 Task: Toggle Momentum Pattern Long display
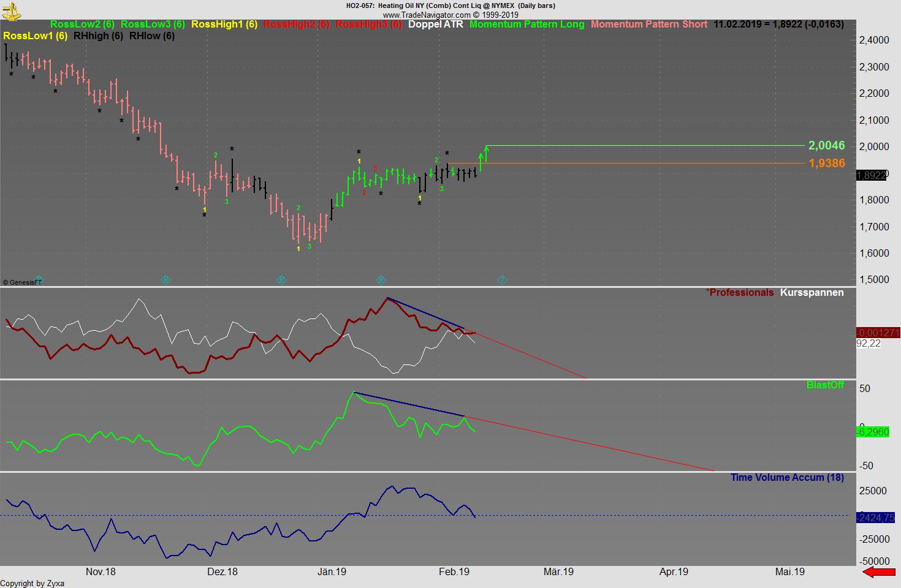point(527,24)
